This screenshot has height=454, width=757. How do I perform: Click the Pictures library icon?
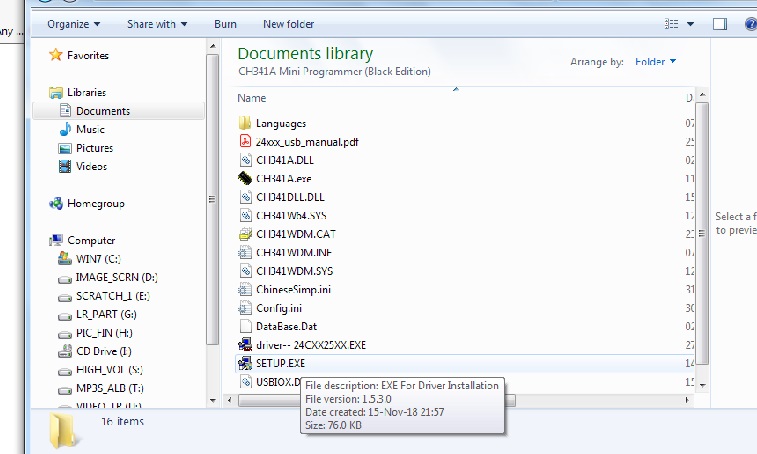click(x=65, y=148)
